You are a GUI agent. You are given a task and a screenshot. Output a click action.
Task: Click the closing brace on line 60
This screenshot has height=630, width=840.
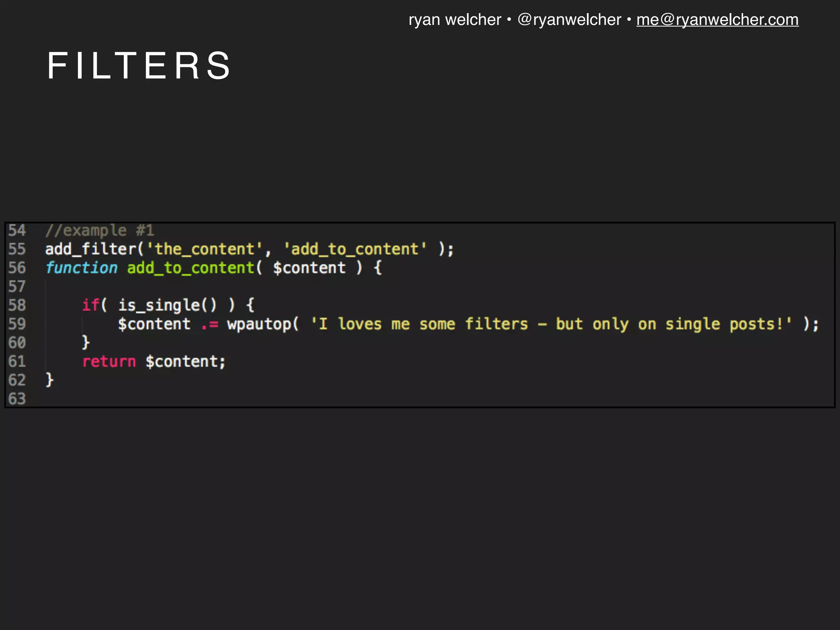tap(86, 342)
